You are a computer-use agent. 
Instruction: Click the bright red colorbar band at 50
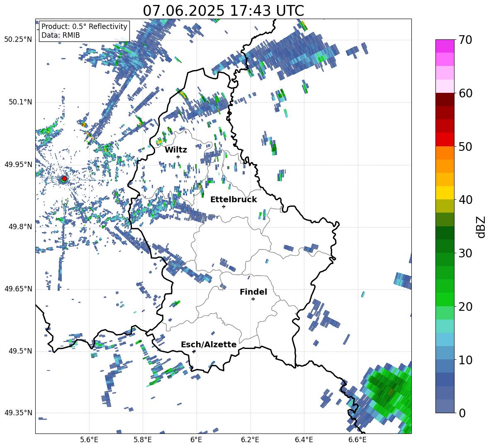tap(445, 140)
